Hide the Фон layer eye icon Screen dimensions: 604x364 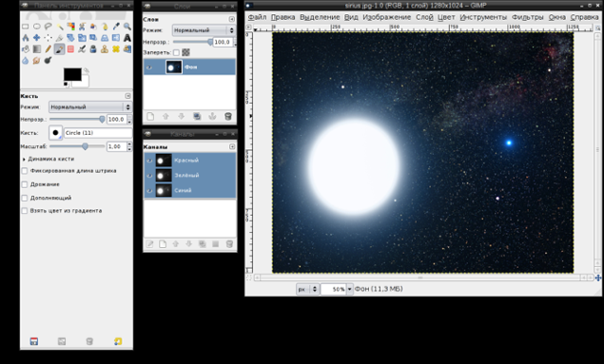click(x=149, y=67)
